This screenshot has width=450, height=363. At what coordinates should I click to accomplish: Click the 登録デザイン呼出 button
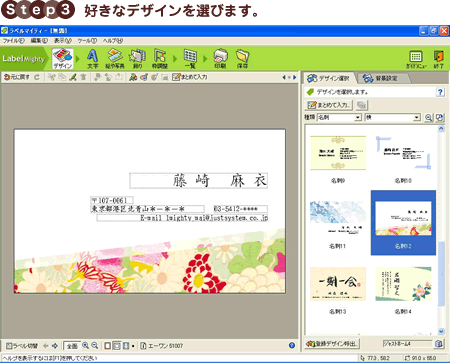coord(332,343)
